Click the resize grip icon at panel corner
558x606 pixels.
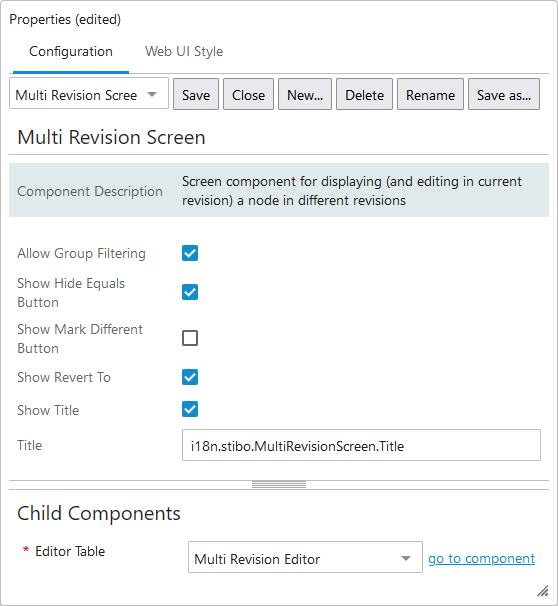pos(543,591)
